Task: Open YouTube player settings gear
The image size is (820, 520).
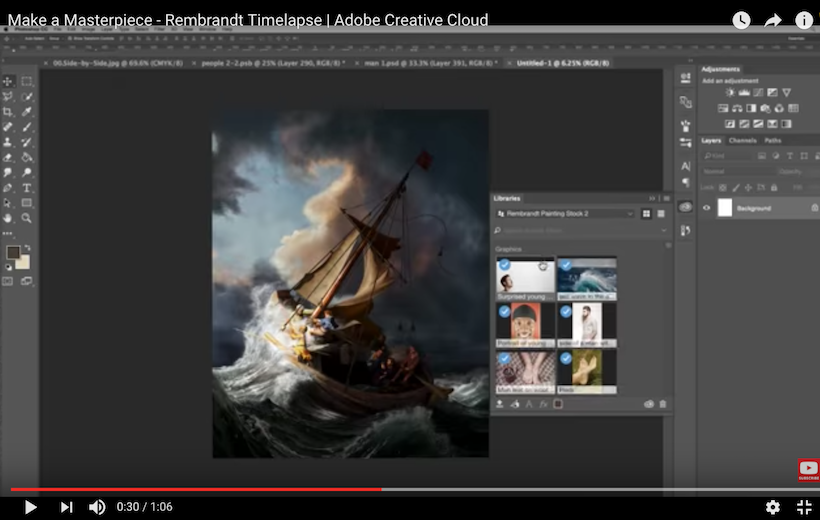Action: pyautogui.click(x=772, y=507)
